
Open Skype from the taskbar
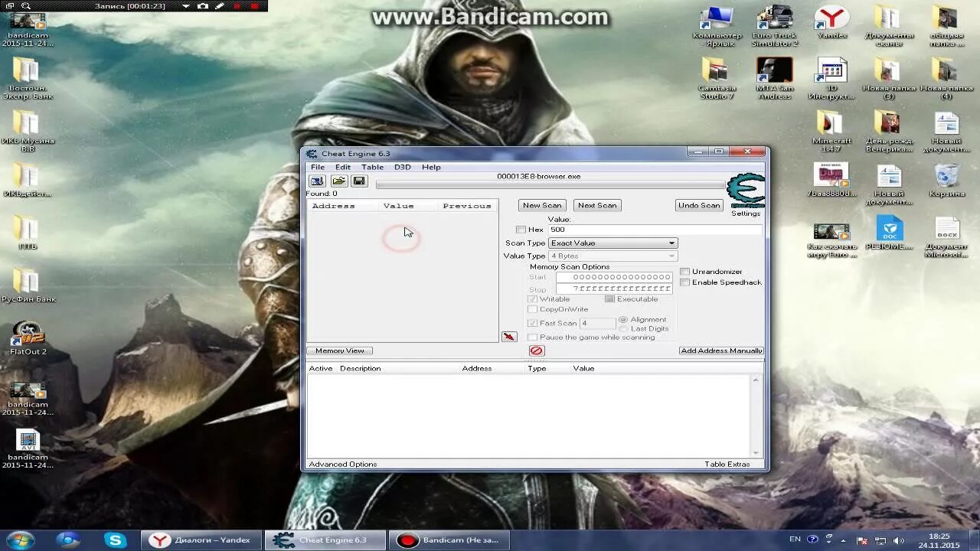point(115,540)
